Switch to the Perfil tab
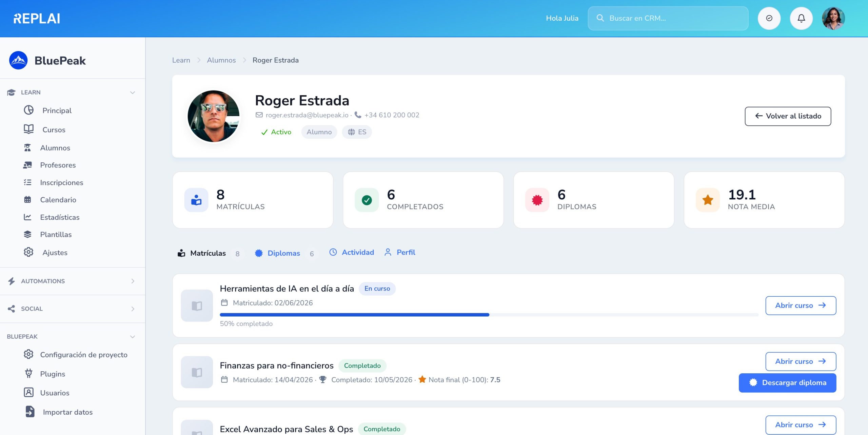The width and height of the screenshot is (868, 435). pyautogui.click(x=400, y=252)
